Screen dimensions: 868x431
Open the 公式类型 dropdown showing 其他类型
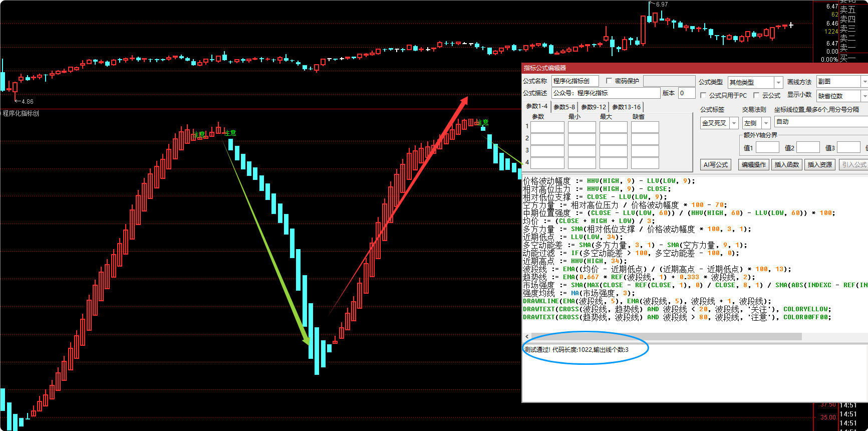click(x=778, y=82)
